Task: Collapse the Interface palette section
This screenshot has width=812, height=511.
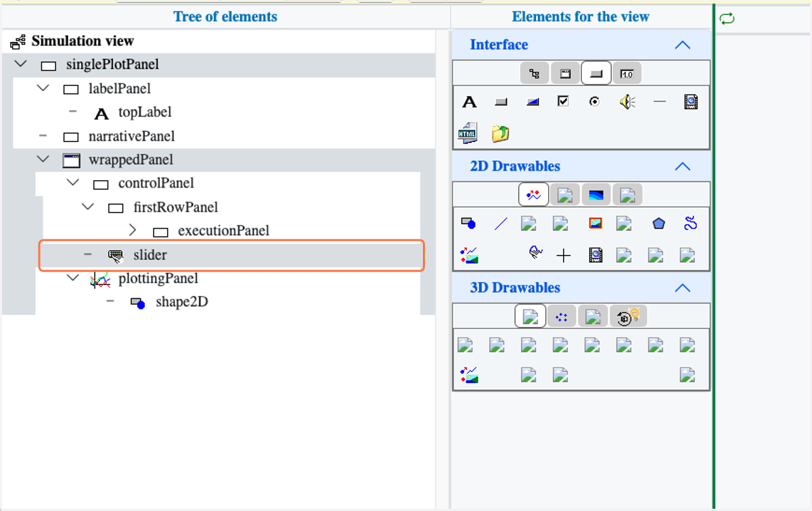Action: (x=683, y=45)
